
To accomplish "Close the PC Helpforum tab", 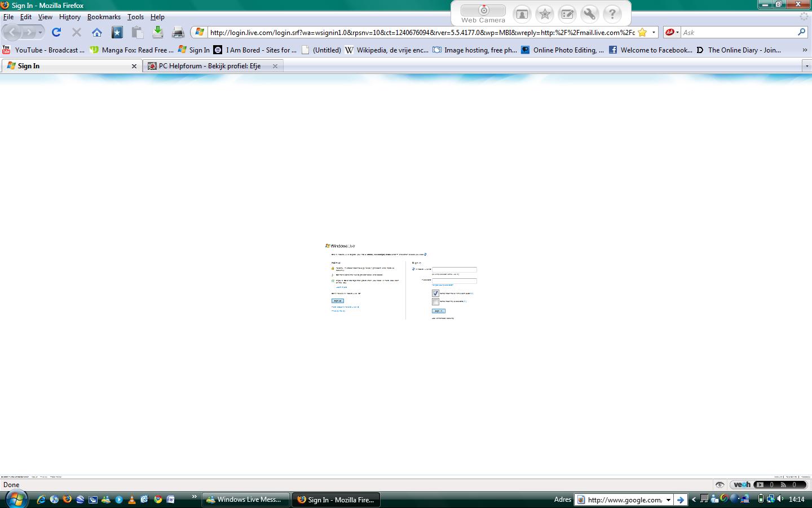I will [275, 66].
